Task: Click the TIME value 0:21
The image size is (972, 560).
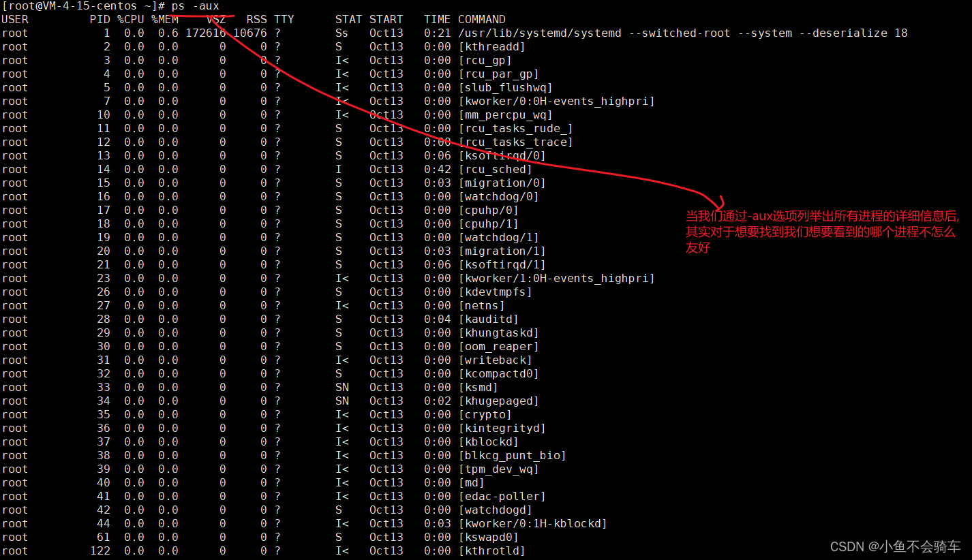Action: pos(438,33)
